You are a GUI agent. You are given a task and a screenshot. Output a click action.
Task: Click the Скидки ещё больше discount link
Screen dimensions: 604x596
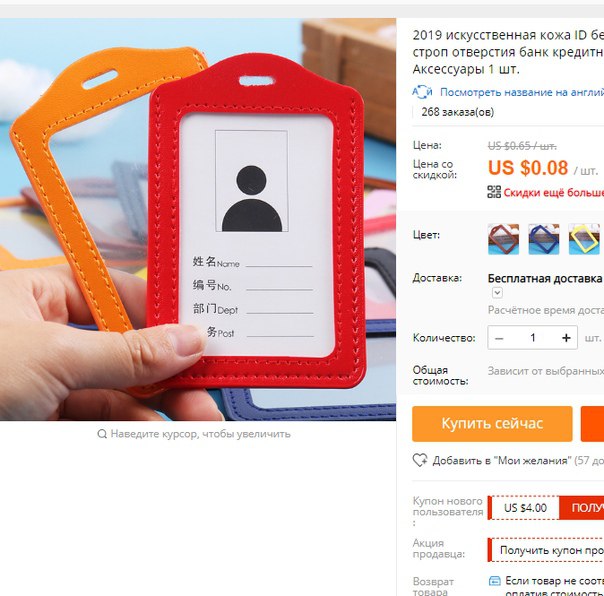click(554, 192)
